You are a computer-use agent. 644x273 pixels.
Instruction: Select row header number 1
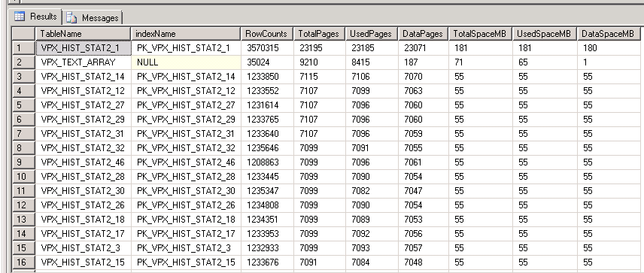(x=23, y=48)
